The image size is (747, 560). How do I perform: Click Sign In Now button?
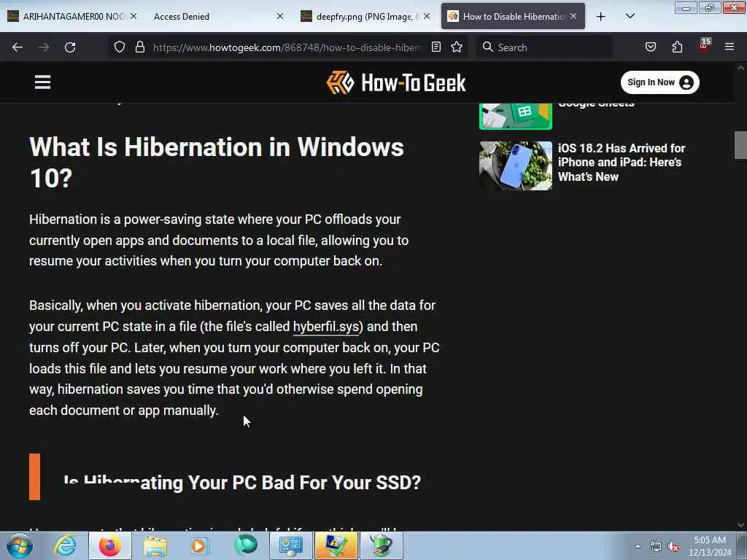point(659,82)
